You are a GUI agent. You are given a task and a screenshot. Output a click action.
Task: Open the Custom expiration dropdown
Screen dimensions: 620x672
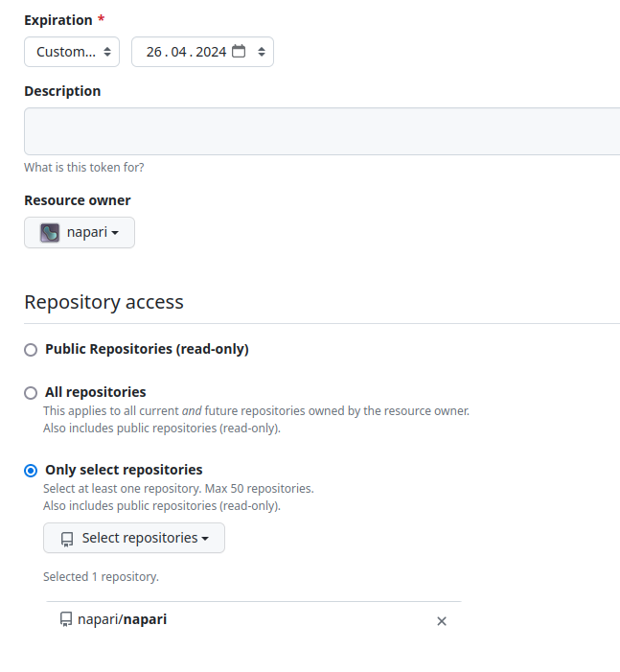click(66, 52)
